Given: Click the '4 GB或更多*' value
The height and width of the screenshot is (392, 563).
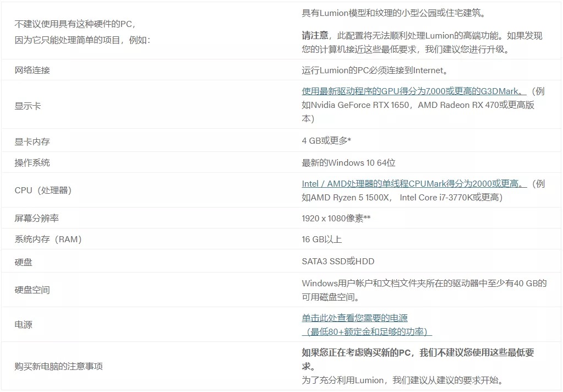Looking at the screenshot, I should (326, 140).
